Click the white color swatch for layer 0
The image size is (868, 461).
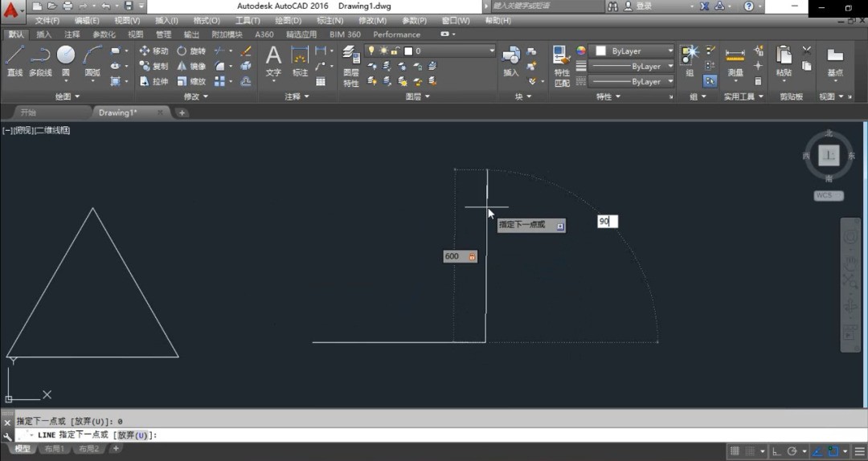(x=408, y=51)
